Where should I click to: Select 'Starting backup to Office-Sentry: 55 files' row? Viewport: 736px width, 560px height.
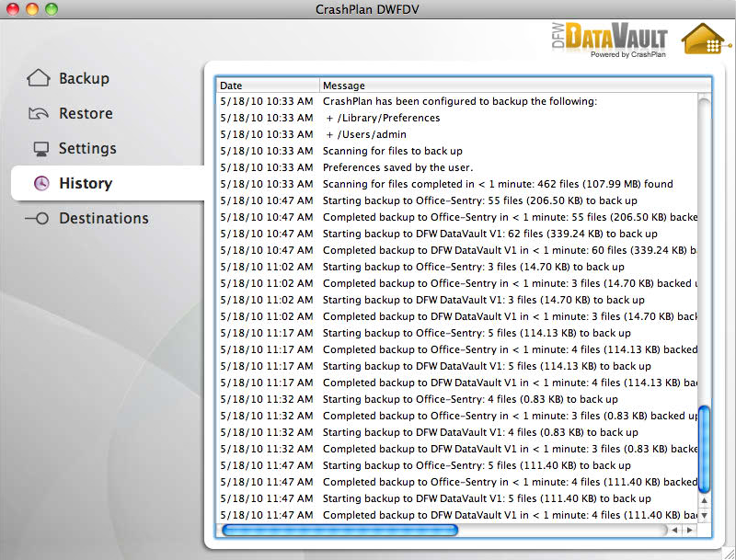coord(457,200)
